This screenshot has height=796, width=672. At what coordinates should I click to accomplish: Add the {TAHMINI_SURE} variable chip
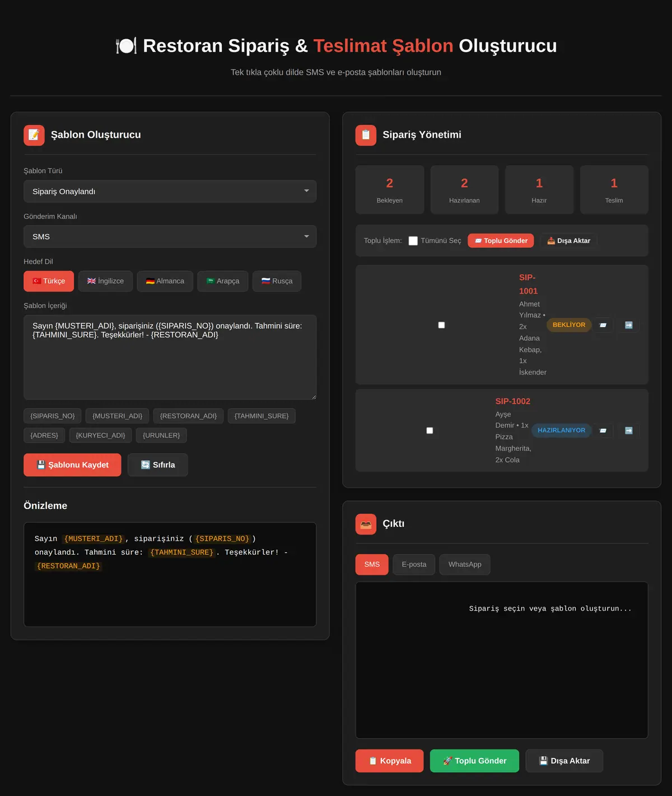(262, 416)
